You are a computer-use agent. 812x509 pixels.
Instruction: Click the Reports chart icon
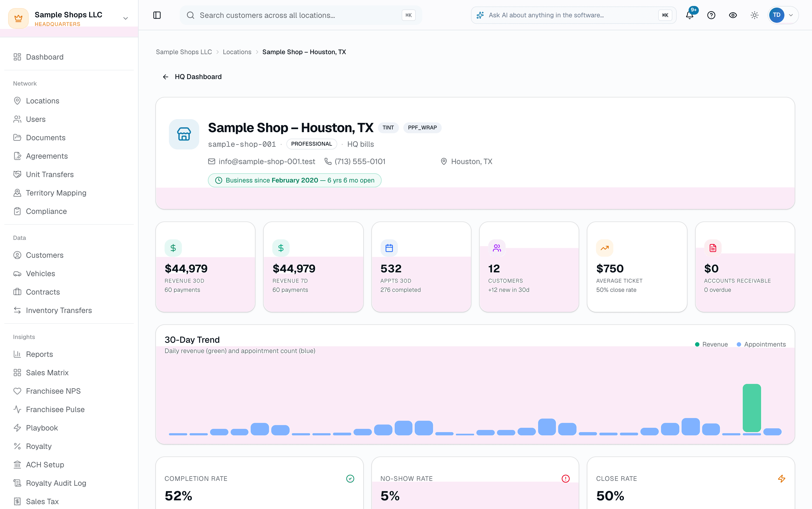17,354
